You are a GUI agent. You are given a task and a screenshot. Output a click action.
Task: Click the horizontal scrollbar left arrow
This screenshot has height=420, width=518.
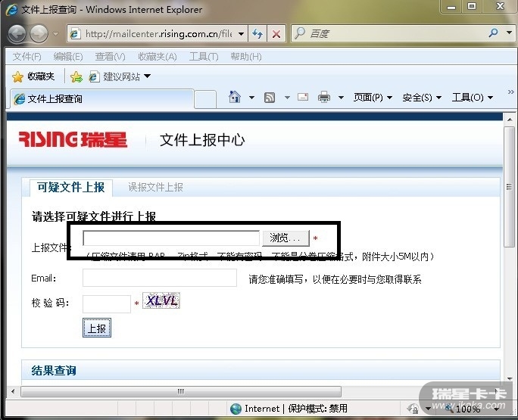click(13, 391)
